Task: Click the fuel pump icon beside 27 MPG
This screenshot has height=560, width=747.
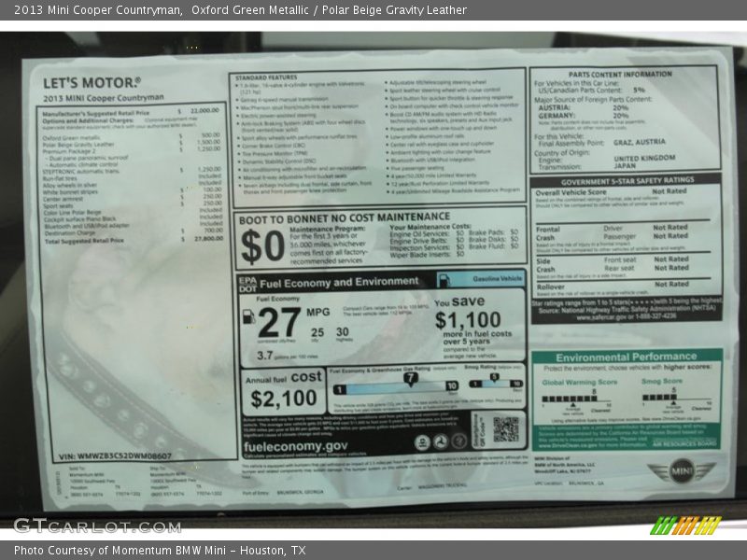Action: point(248,316)
